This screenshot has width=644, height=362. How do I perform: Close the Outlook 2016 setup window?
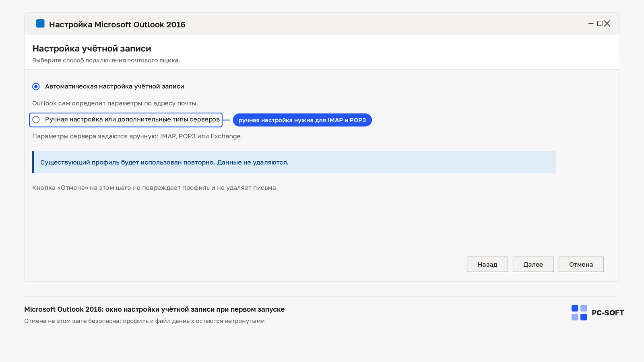(x=607, y=24)
